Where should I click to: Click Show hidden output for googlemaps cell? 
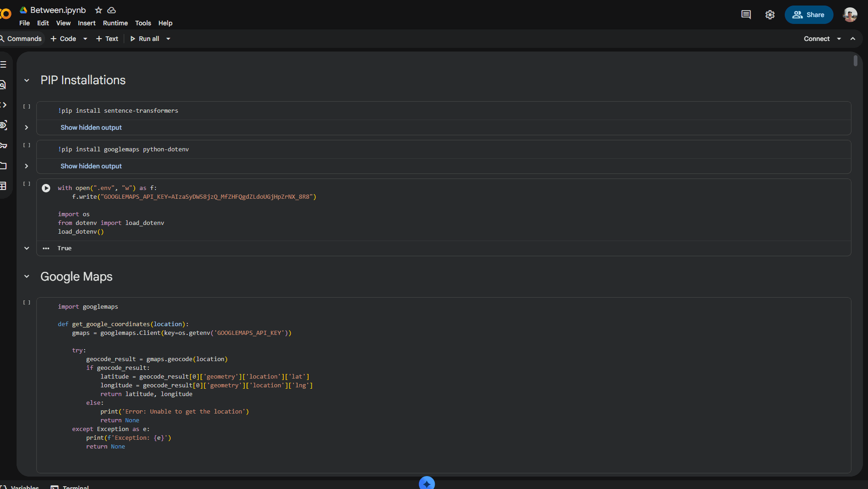coord(91,166)
